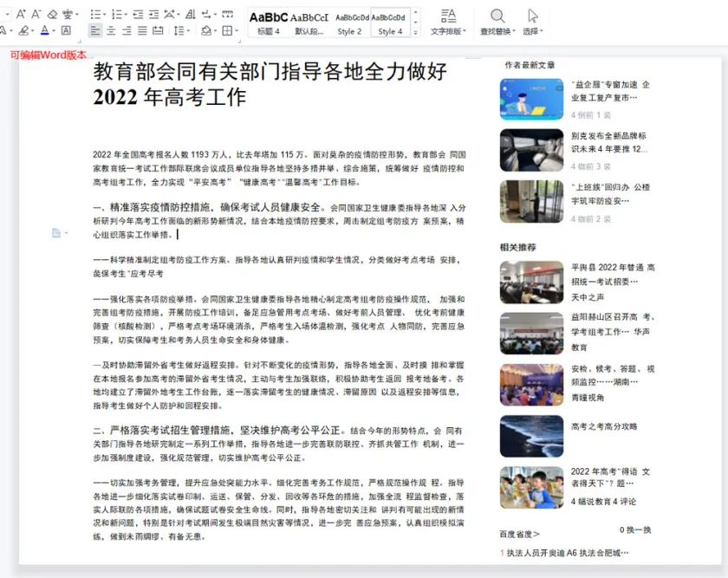Click the 文字排版 tool icon
This screenshot has width=728, height=578.
pyautogui.click(x=450, y=21)
